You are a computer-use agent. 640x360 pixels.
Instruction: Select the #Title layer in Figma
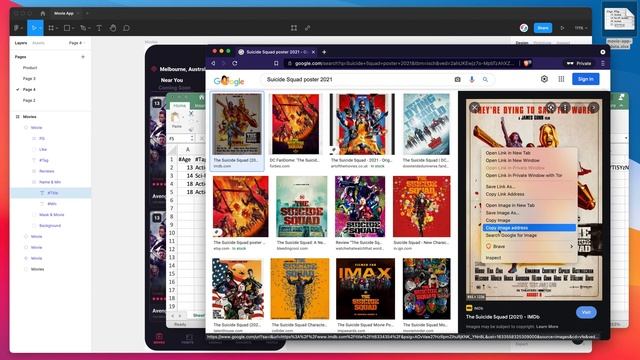point(53,193)
